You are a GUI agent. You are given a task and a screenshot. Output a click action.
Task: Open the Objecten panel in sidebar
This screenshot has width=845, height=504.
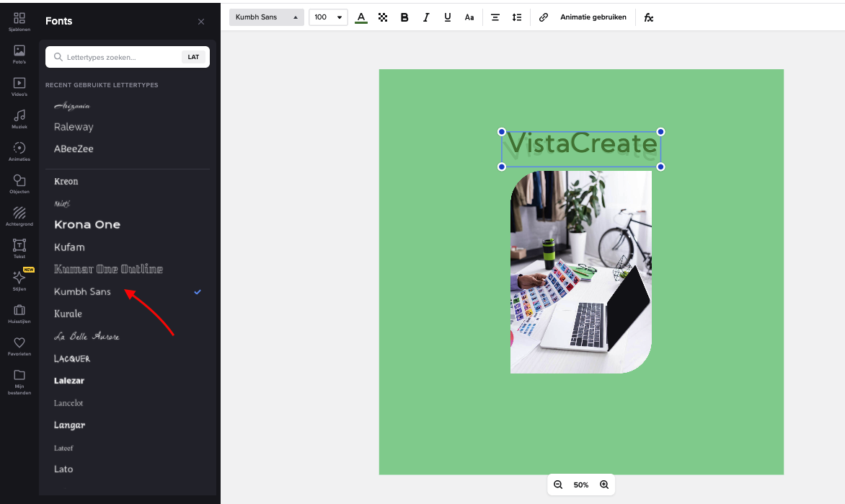click(x=19, y=184)
